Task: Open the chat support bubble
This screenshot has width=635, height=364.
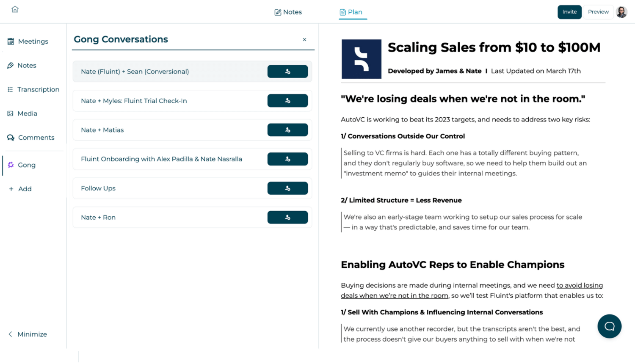Action: click(609, 326)
